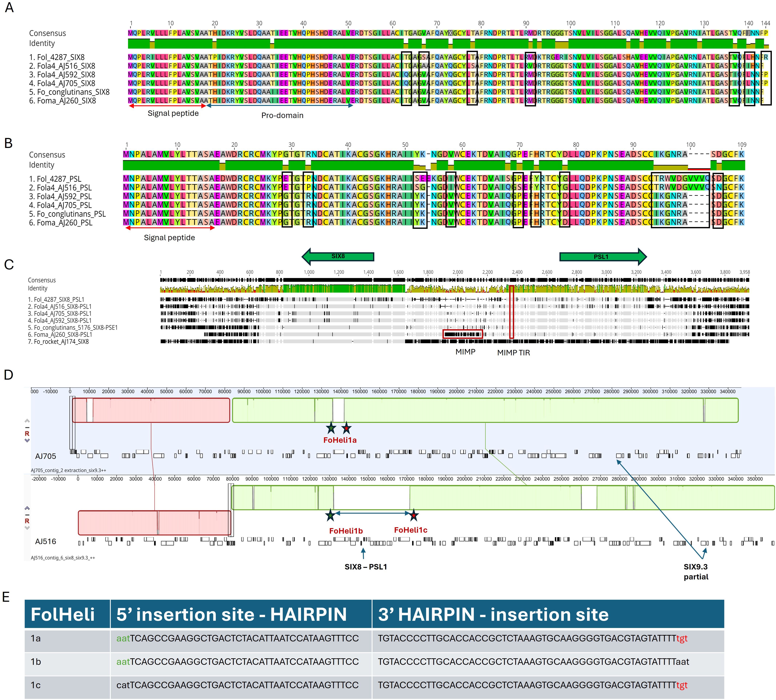Select row '4. Fola4_AJ705_PSL'

point(387,205)
